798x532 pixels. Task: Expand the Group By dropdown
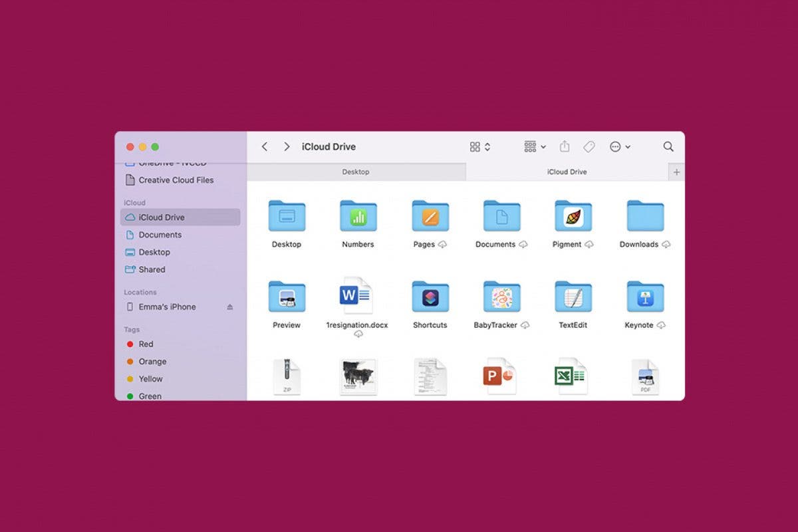point(535,146)
